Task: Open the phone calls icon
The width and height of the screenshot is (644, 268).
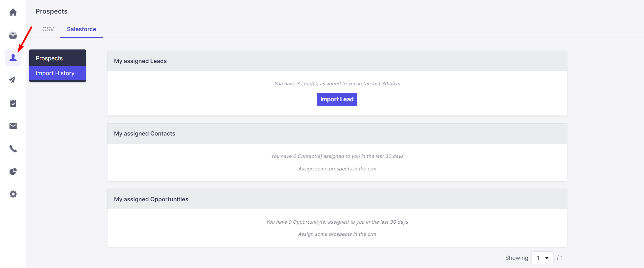Action: coord(13,149)
